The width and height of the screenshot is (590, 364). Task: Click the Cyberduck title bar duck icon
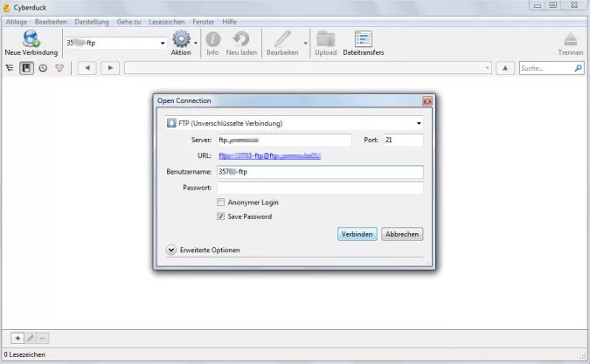click(6, 7)
